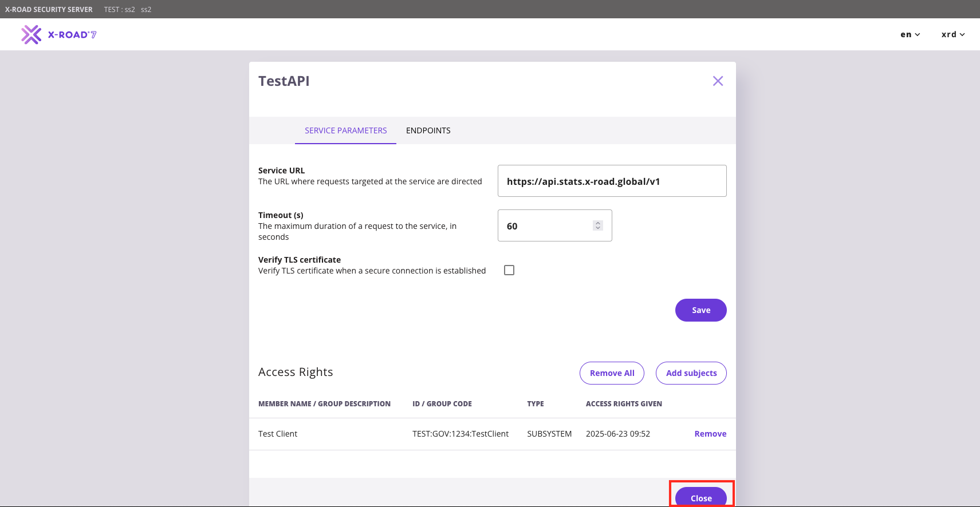Click the X-Road 7 logo icon
Screen dimensions: 980x507
32,34
